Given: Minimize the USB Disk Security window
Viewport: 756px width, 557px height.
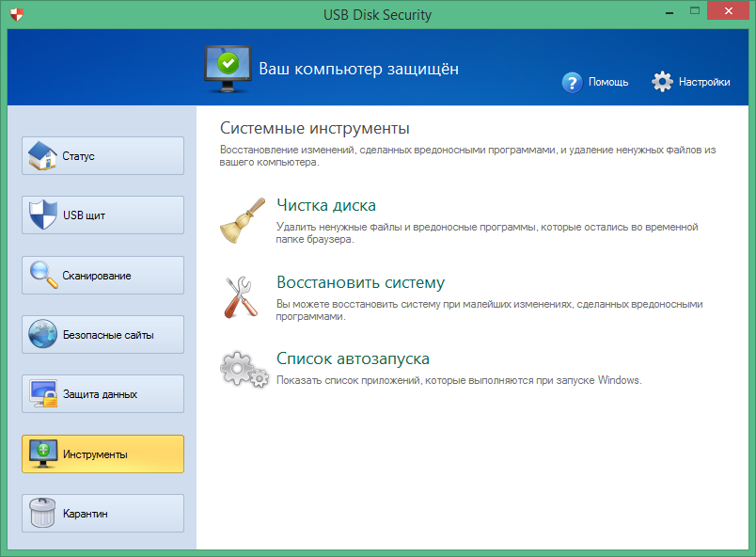Looking at the screenshot, I should coord(669,11).
